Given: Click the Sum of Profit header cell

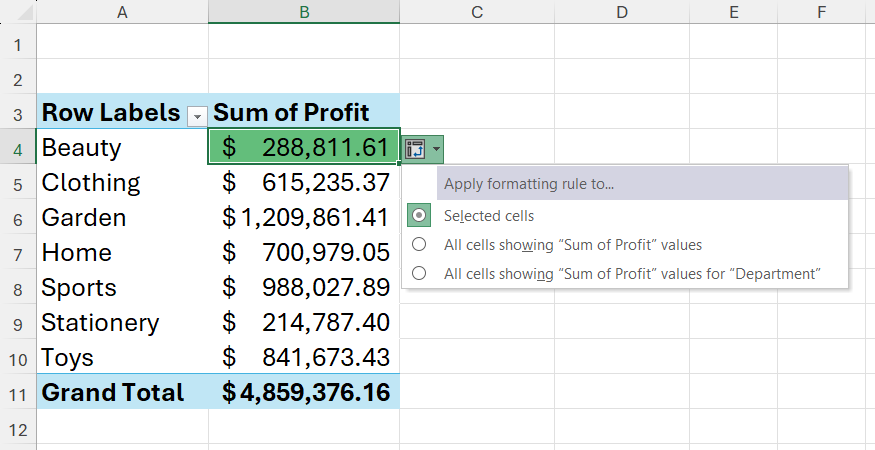Looking at the screenshot, I should point(304,111).
